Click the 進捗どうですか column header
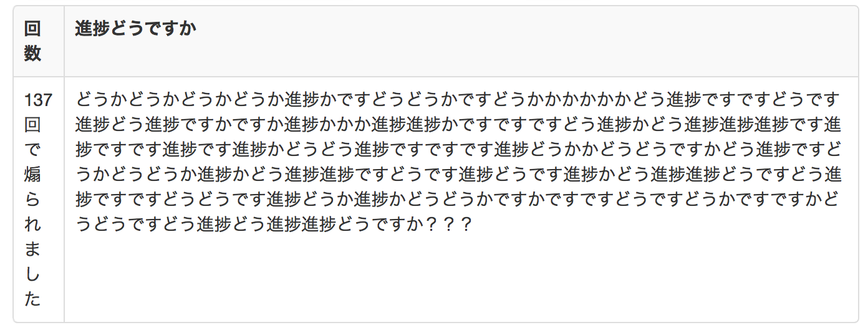The width and height of the screenshot is (868, 335). [135, 29]
